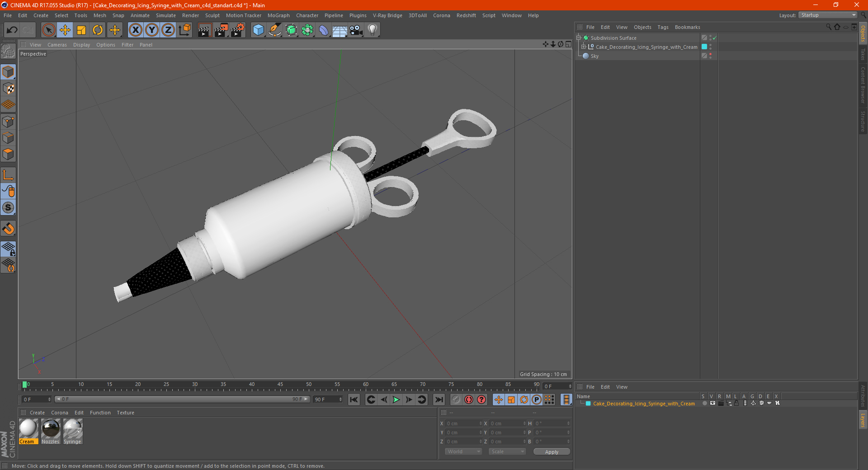This screenshot has height=470, width=868.
Task: Select the Sky object
Action: [x=594, y=56]
